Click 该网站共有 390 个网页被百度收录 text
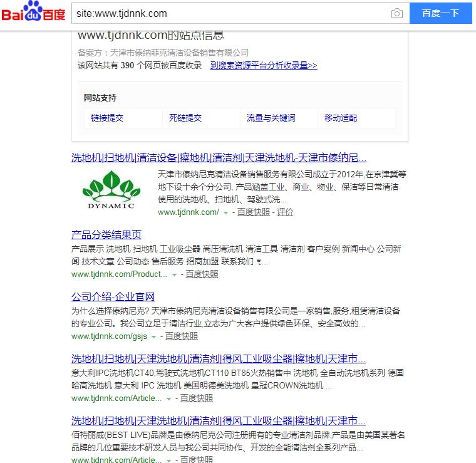Viewport: 476px width, 463px height. click(140, 65)
